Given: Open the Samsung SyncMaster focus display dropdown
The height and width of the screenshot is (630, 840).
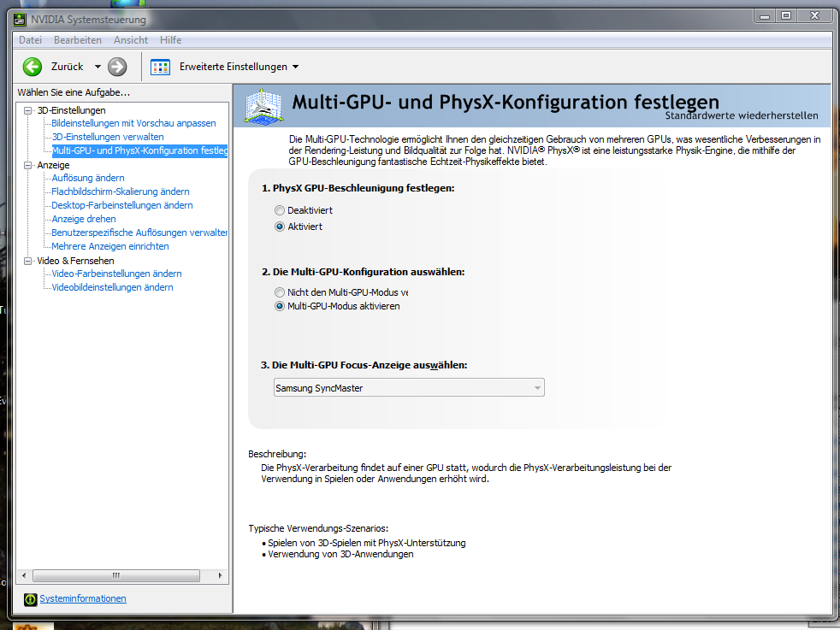Looking at the screenshot, I should (x=409, y=387).
